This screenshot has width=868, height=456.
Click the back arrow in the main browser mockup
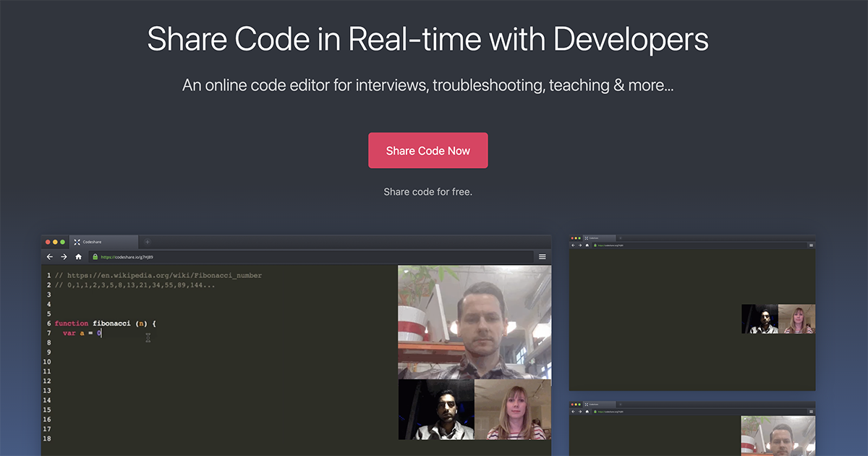[49, 257]
